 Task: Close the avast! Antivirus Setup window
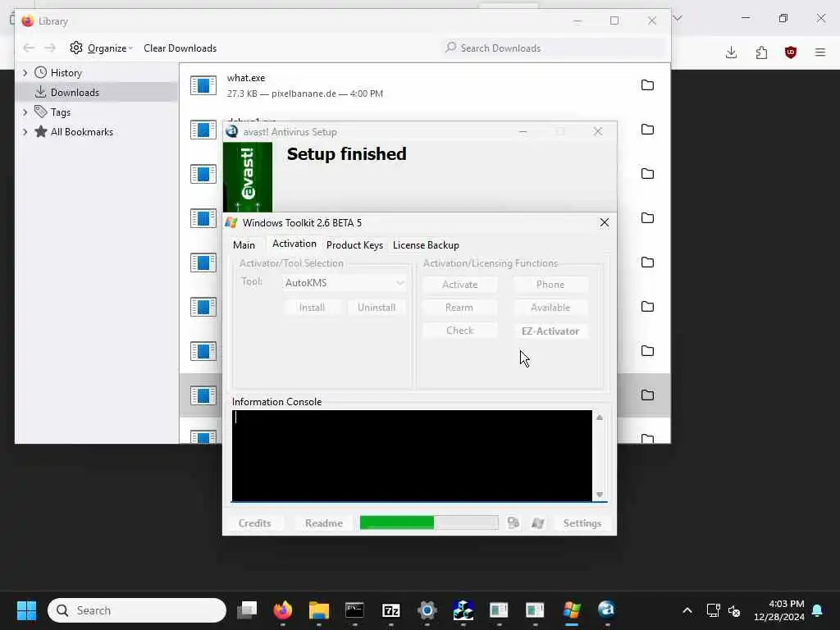click(x=598, y=131)
